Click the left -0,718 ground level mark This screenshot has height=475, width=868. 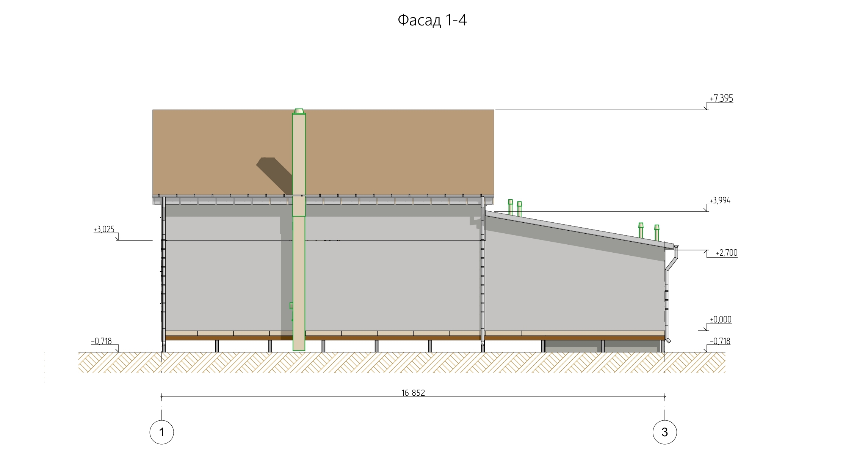(x=102, y=341)
